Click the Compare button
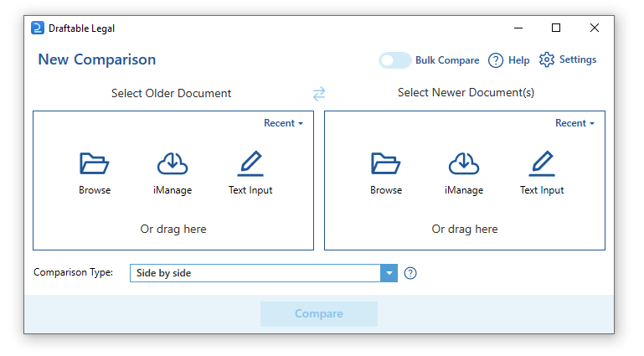Image resolution: width=644 pixels, height=356 pixels. pos(319,314)
